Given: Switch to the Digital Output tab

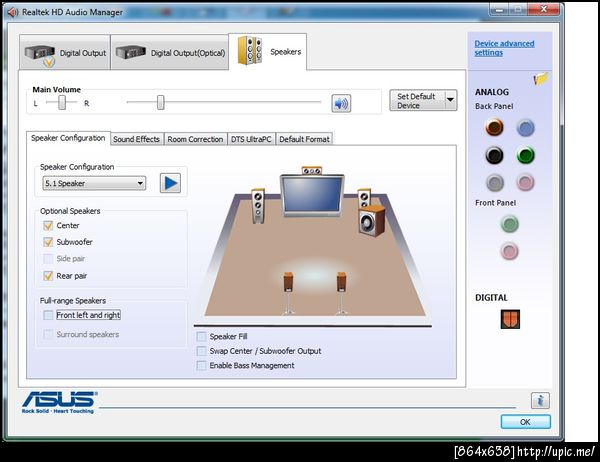Looking at the screenshot, I should [65, 52].
